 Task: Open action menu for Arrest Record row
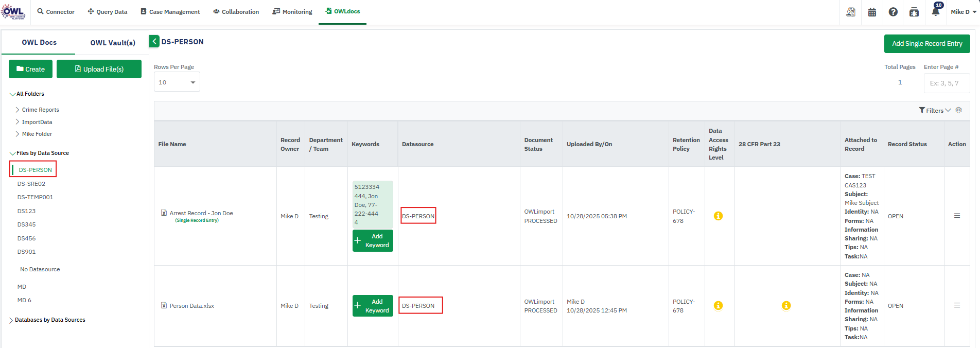click(957, 216)
